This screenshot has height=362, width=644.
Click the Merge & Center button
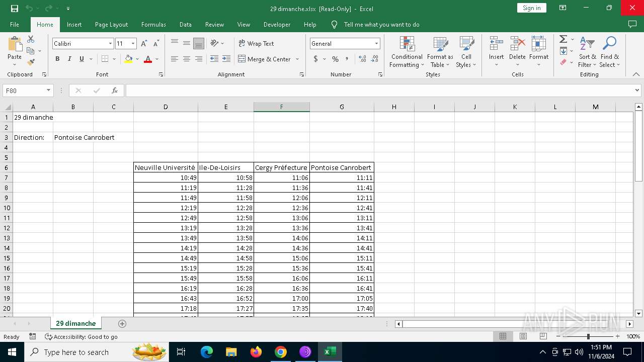[264, 59]
